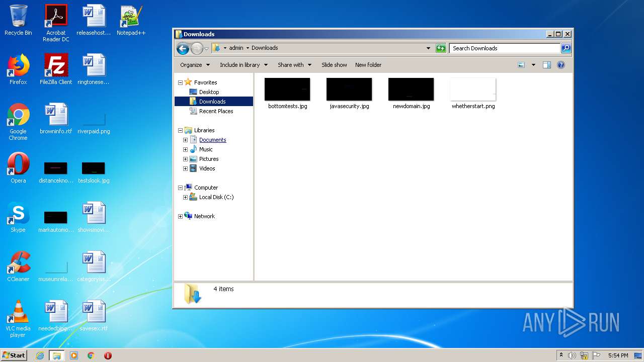Image resolution: width=644 pixels, height=362 pixels.
Task: Expand the Pictures library node
Action: (x=185, y=159)
